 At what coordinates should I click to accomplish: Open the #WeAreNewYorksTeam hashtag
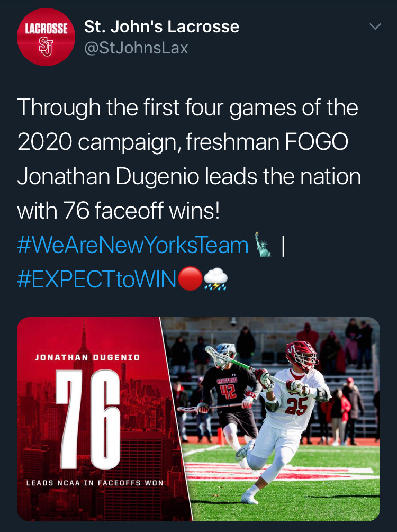(133, 245)
